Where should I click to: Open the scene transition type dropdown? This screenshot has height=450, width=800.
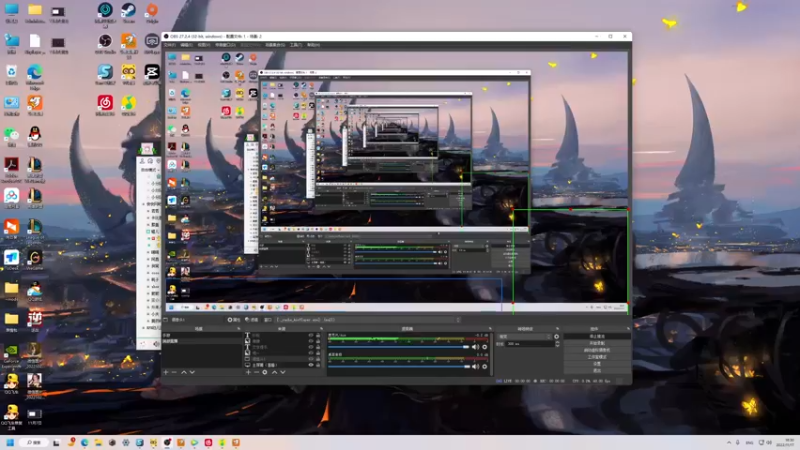(x=524, y=337)
